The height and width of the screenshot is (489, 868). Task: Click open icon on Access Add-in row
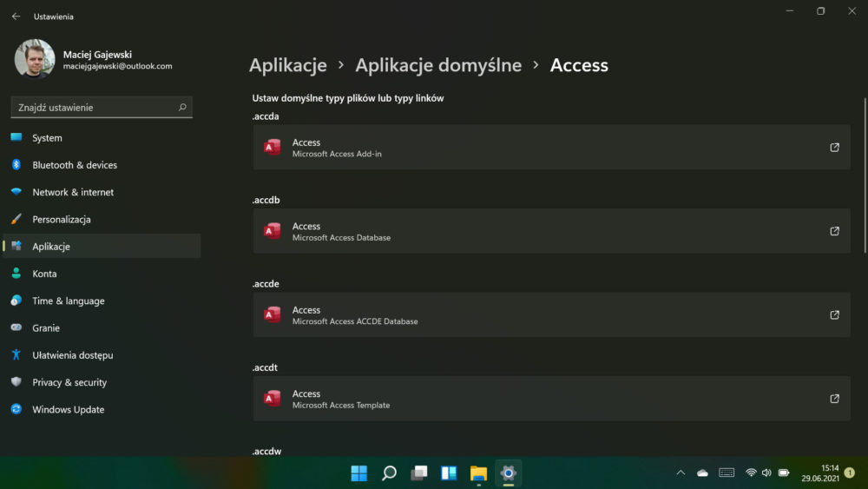pos(834,148)
